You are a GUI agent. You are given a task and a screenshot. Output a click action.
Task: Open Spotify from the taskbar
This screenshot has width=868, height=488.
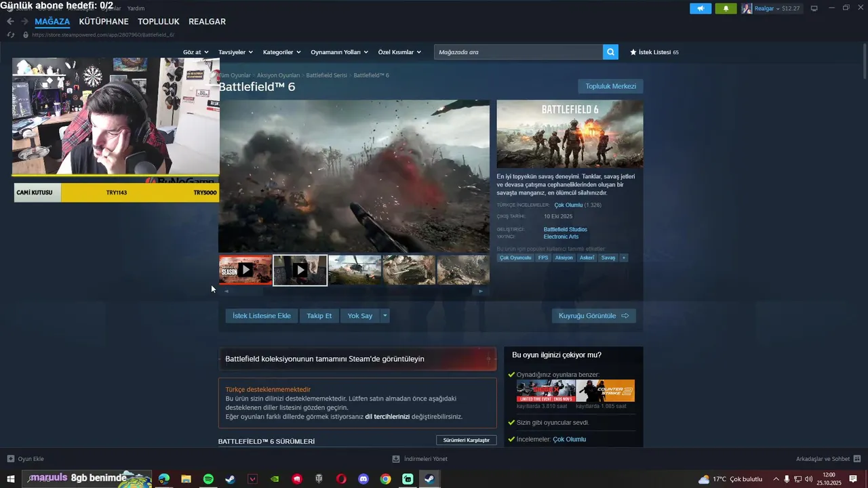pos(208,479)
